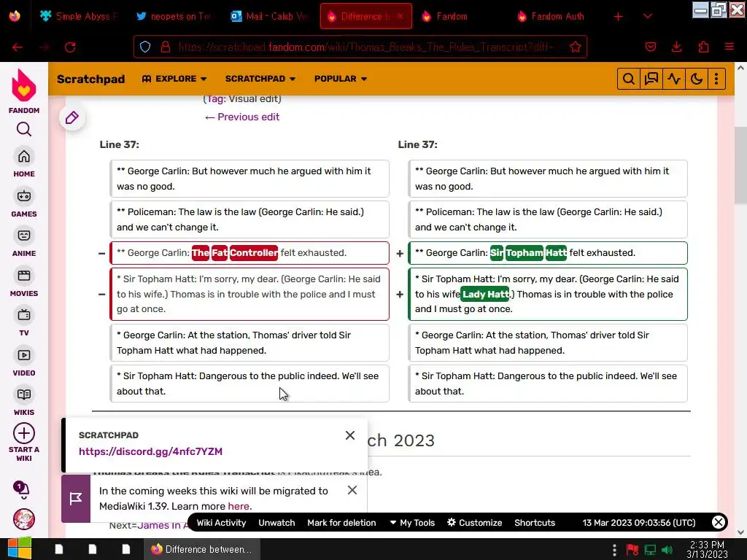Bookmark this page with the star
The image size is (747, 560).
[x=576, y=47]
